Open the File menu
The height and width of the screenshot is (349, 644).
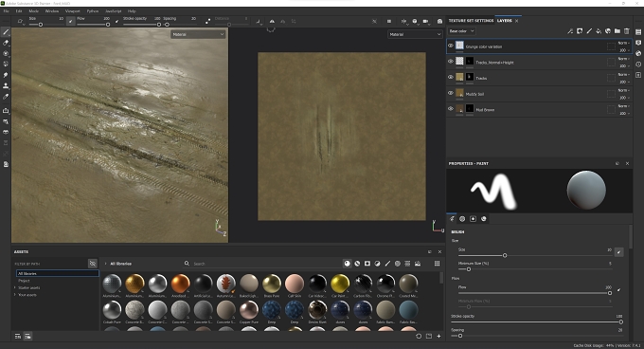tap(7, 11)
